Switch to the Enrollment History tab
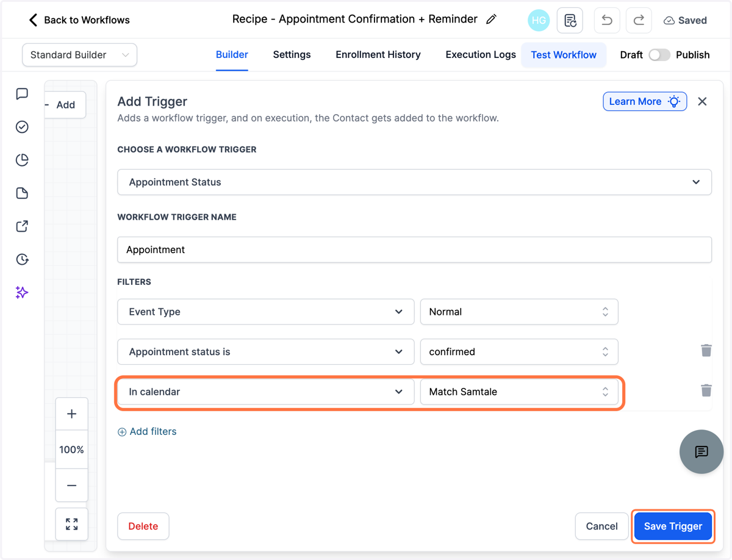 pyautogui.click(x=378, y=55)
